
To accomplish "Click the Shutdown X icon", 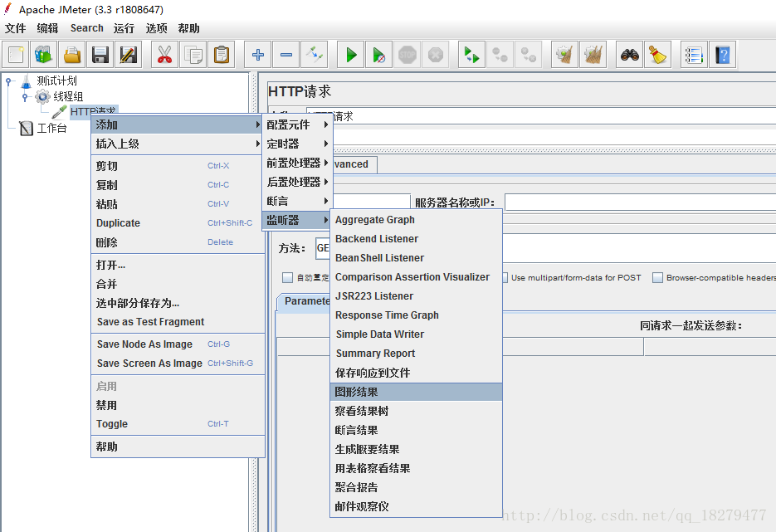I will point(436,55).
